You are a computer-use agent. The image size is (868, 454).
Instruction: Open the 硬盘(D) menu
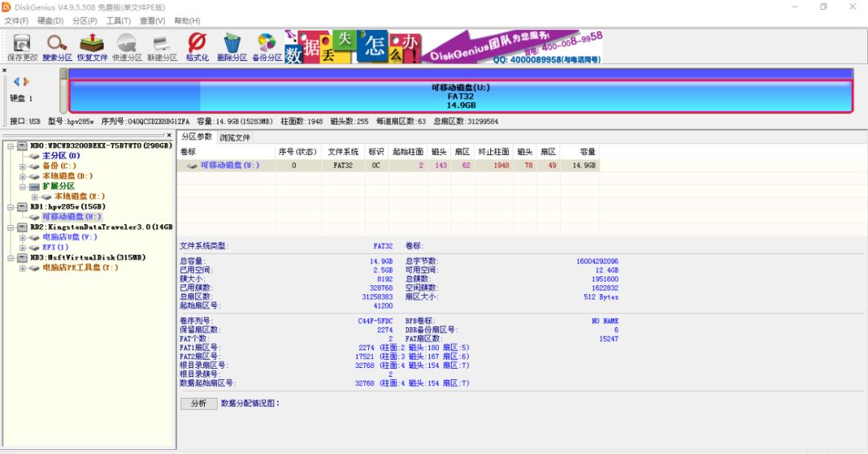click(x=51, y=20)
